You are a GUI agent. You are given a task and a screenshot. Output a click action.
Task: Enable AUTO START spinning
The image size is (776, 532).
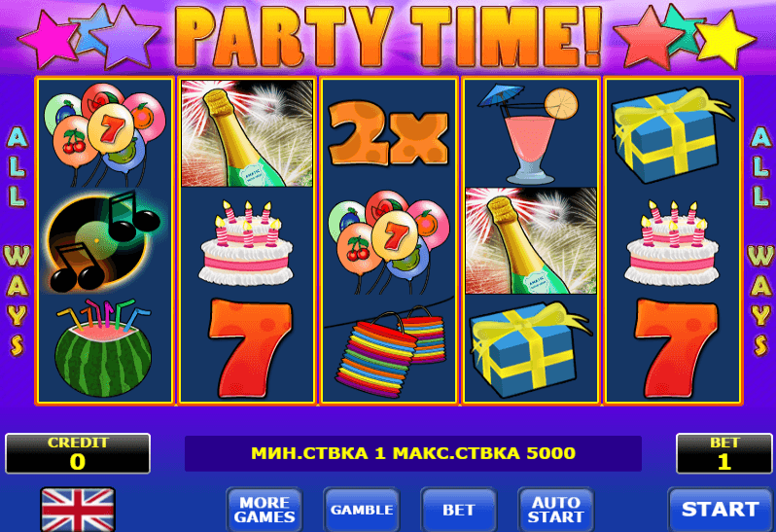tap(555, 510)
